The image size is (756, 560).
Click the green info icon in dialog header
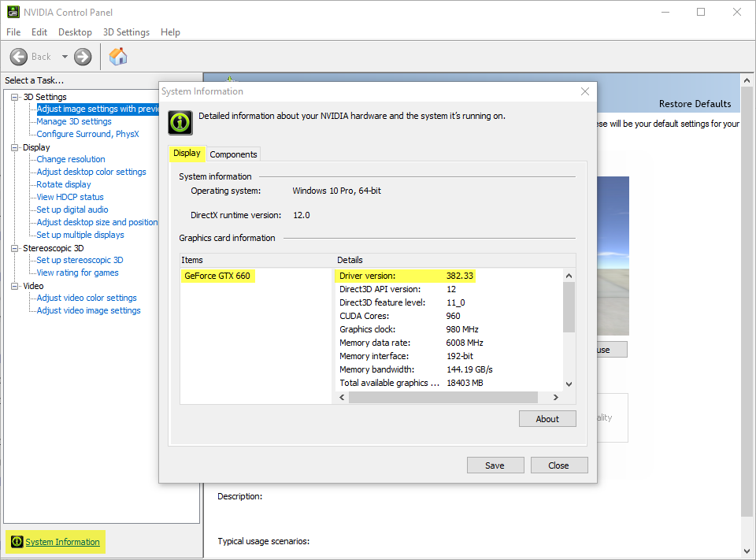click(x=180, y=122)
